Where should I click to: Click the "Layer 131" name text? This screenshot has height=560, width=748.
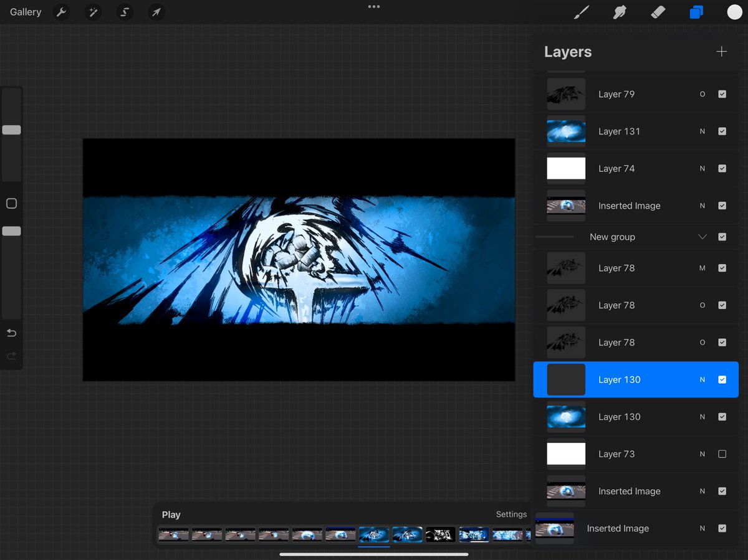coord(619,131)
